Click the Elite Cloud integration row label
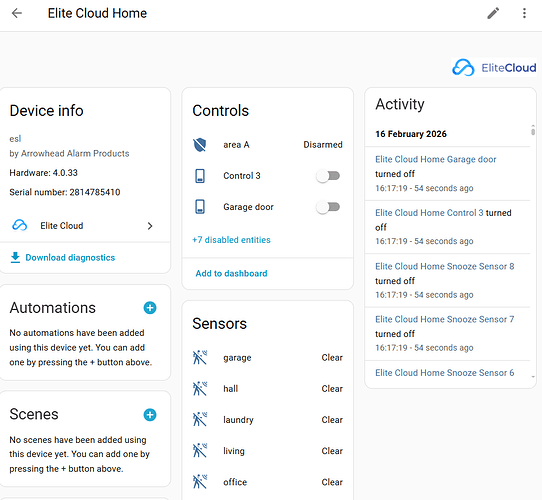The image size is (542, 500). (62, 226)
